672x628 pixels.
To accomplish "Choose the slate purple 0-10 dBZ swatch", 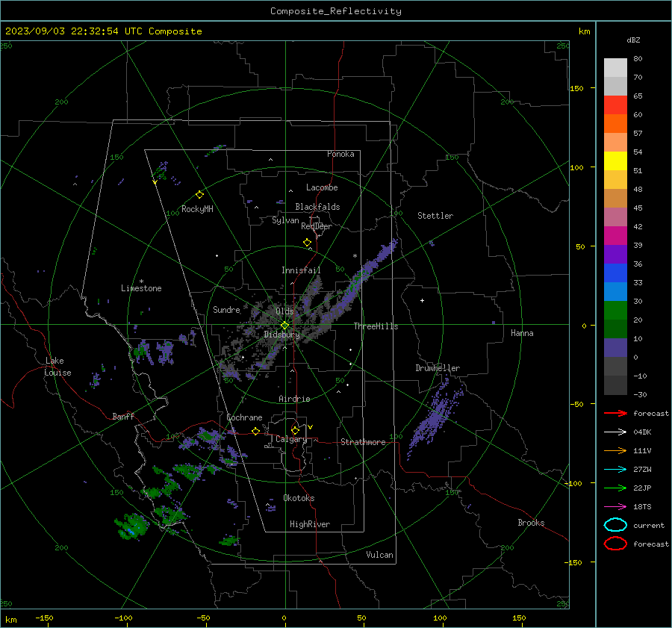I will pos(615,347).
